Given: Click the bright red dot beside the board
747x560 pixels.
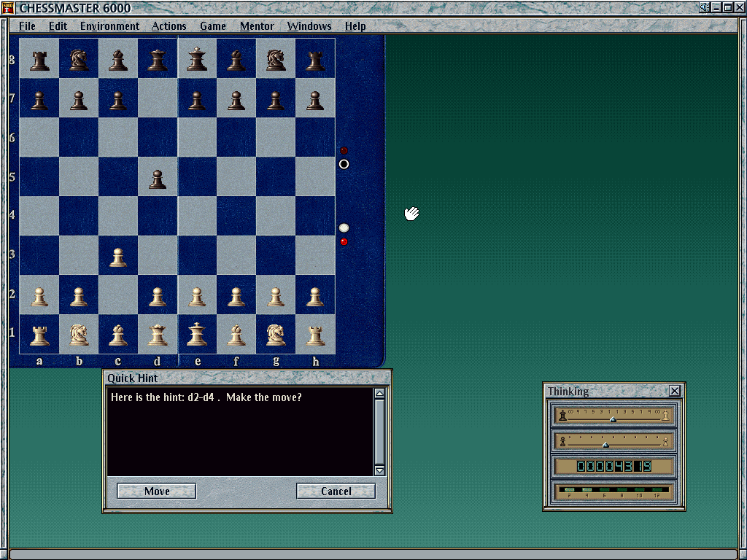Looking at the screenshot, I should [x=344, y=242].
